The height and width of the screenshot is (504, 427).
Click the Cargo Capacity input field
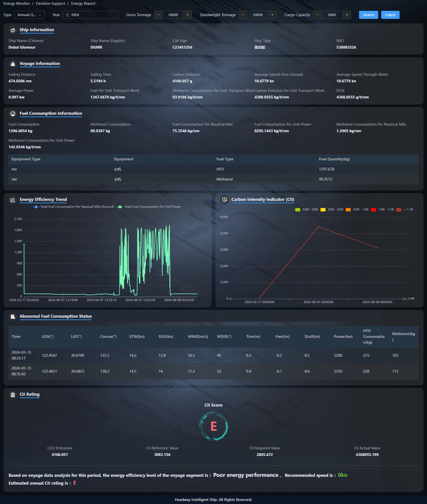[x=332, y=15]
